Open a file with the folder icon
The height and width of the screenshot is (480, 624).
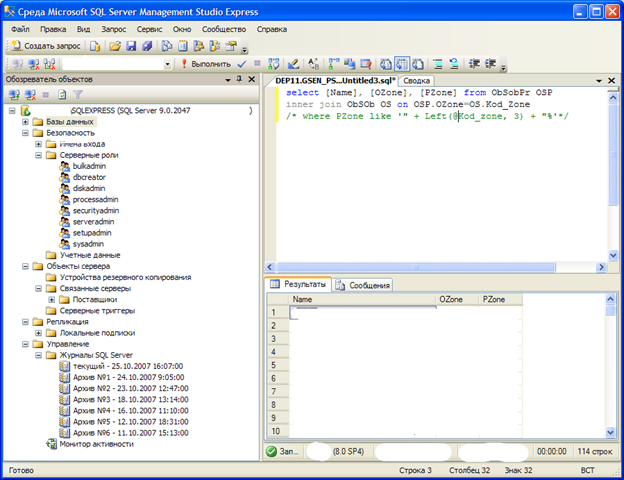[x=115, y=46]
